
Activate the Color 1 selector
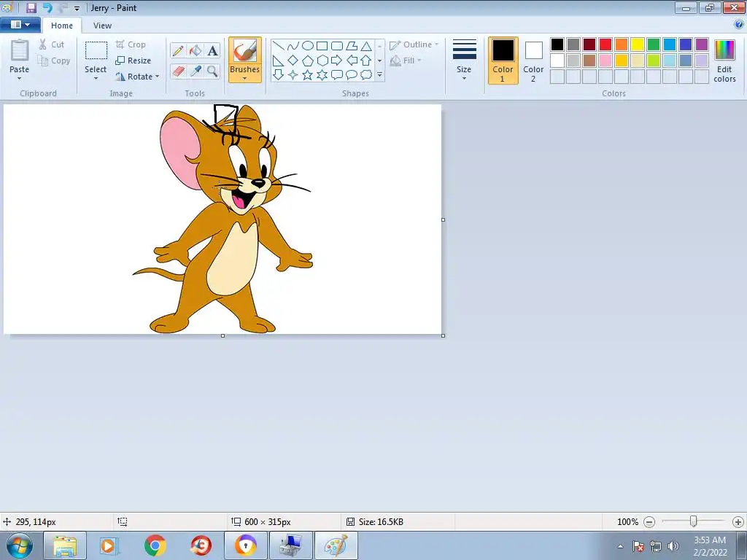(x=503, y=60)
